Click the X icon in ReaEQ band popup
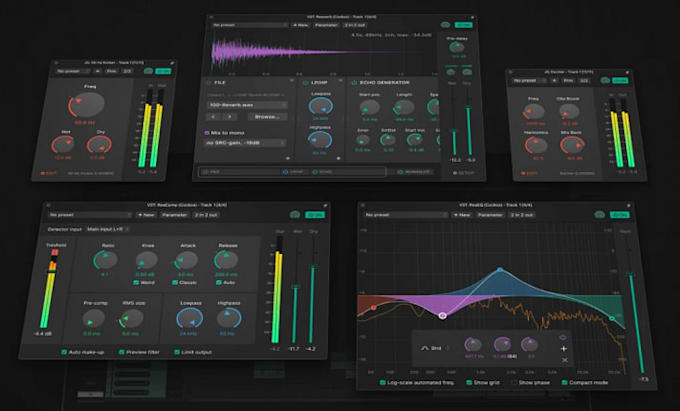Viewport: 680px width, 411px height. (x=565, y=360)
